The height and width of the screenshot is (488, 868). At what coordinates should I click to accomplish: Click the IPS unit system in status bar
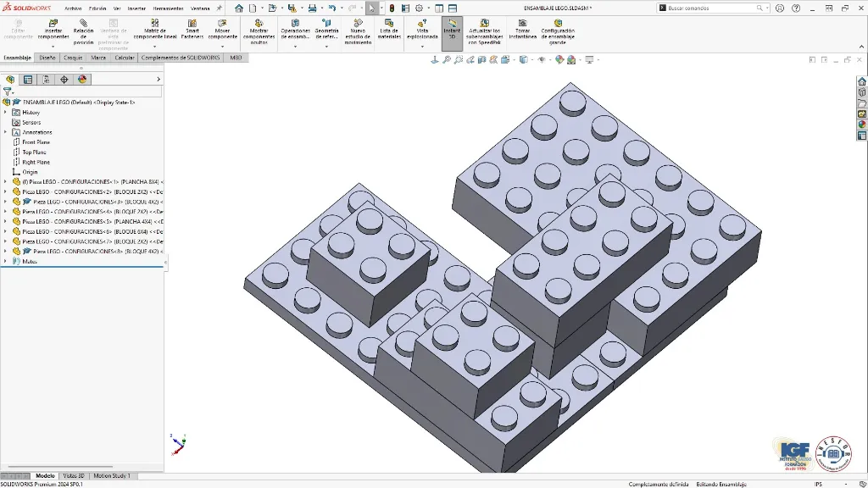pyautogui.click(x=818, y=484)
